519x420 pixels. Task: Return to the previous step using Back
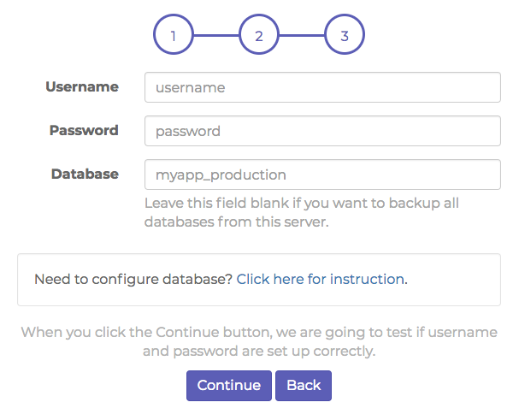click(x=304, y=386)
